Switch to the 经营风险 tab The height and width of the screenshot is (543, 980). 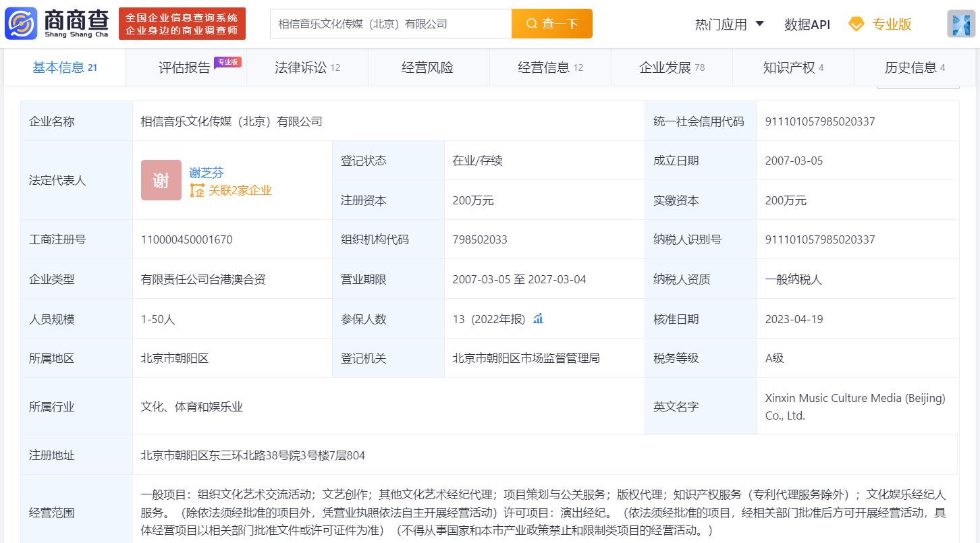pos(429,67)
